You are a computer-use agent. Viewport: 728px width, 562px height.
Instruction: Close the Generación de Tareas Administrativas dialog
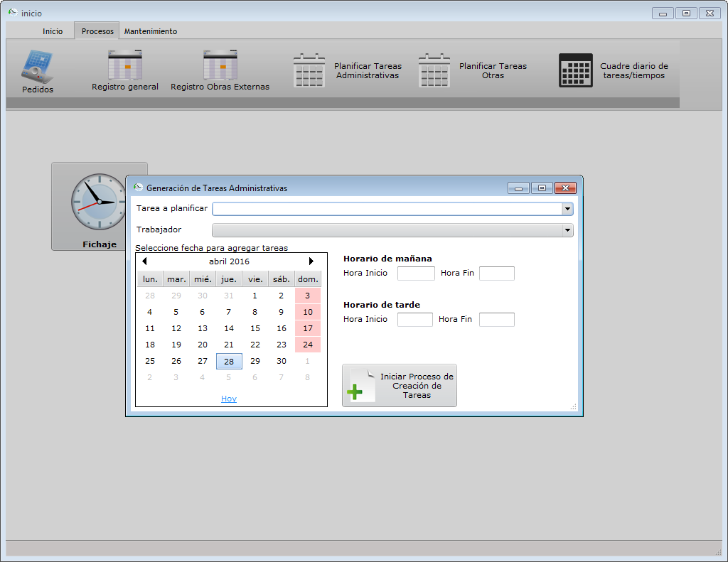point(565,188)
